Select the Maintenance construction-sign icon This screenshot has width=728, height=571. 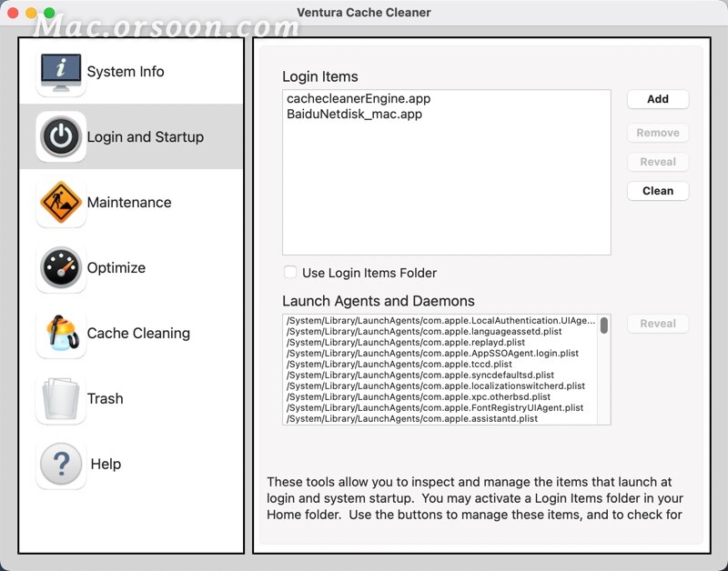(x=59, y=202)
